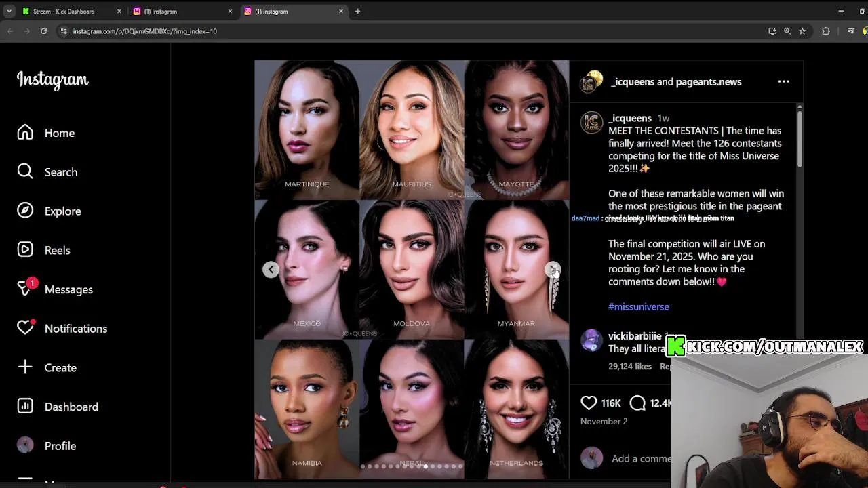Viewport: 868px width, 488px height.
Task: Click vickibarbiiie's purple avatar
Action: point(592,340)
